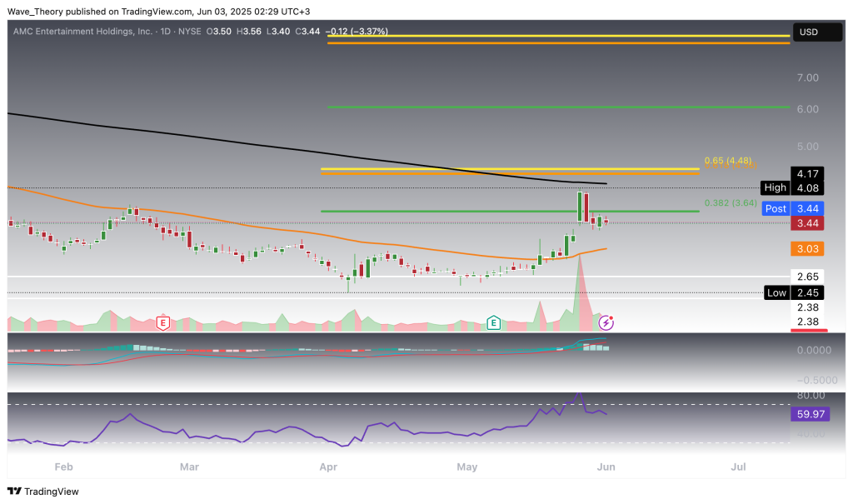Viewport: 853px width, 504px height.
Task: Click the green earnings E marker
Action: 493,322
